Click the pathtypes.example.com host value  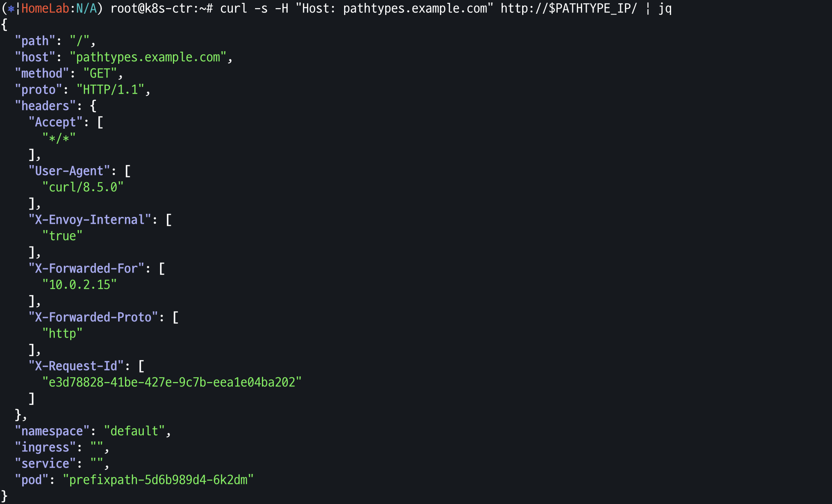pos(148,57)
